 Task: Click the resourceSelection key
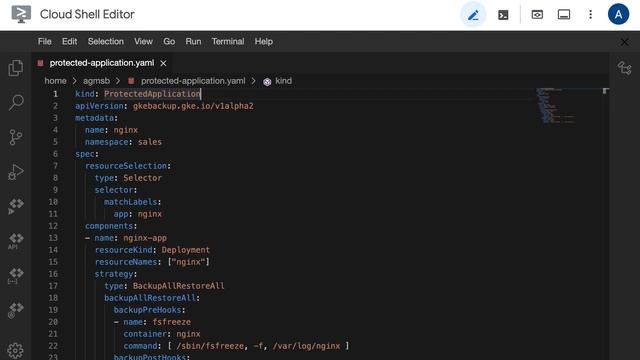126,166
